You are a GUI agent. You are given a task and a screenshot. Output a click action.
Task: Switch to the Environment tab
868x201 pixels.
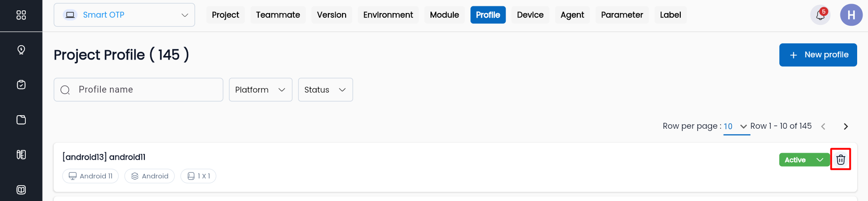[388, 15]
